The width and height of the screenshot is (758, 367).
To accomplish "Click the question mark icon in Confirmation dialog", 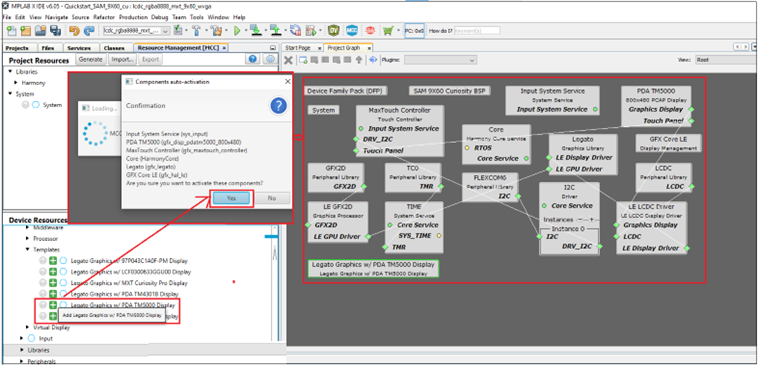I will pos(278,106).
